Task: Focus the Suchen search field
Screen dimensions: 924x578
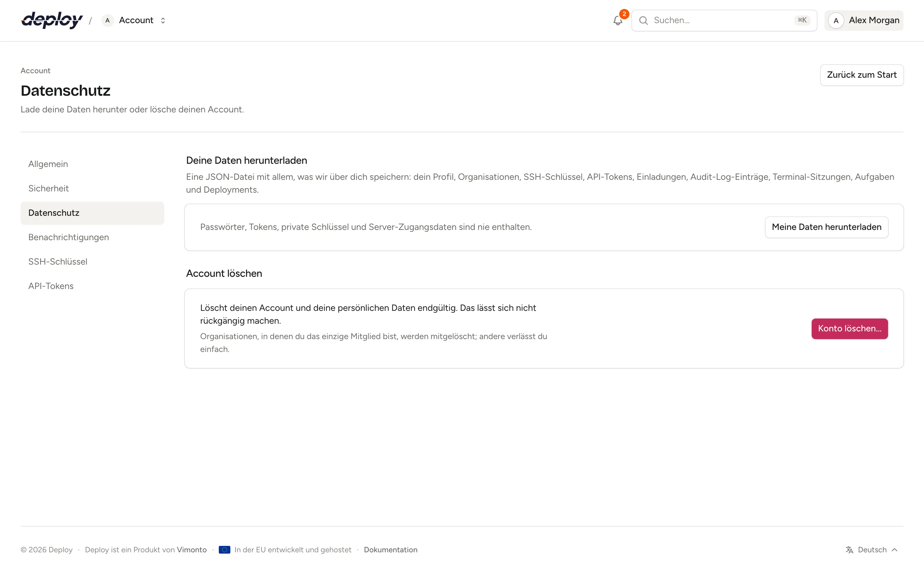Action: pos(724,21)
